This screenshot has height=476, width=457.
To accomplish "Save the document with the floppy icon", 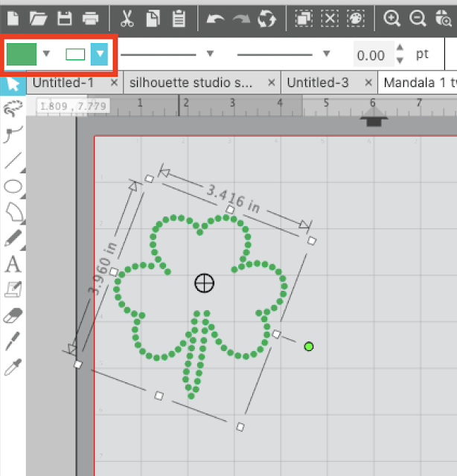I will pyautogui.click(x=65, y=19).
